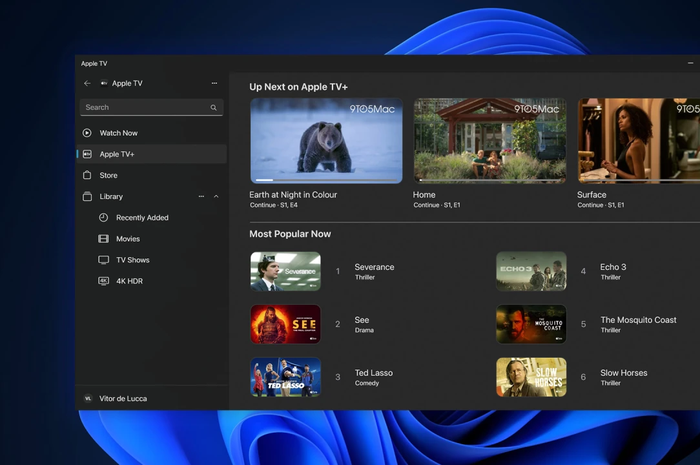
Task: Click the Home title under its thumbnail
Action: click(x=424, y=195)
